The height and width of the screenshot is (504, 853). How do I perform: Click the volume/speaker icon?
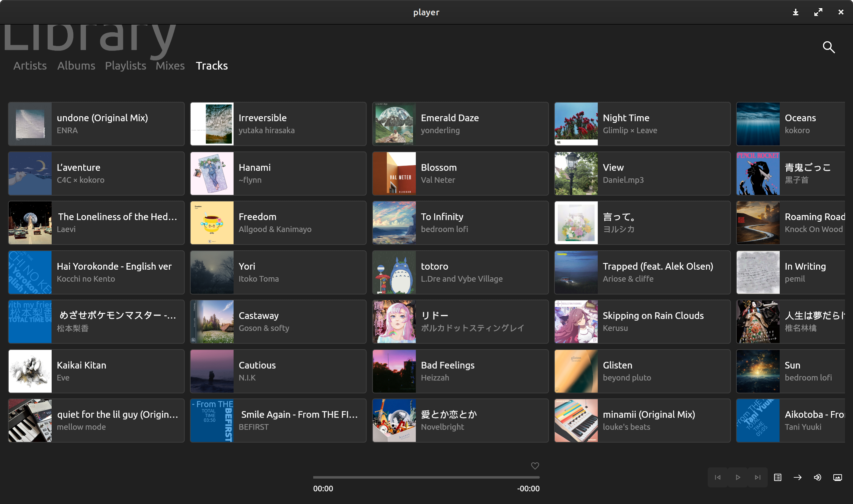[817, 477]
